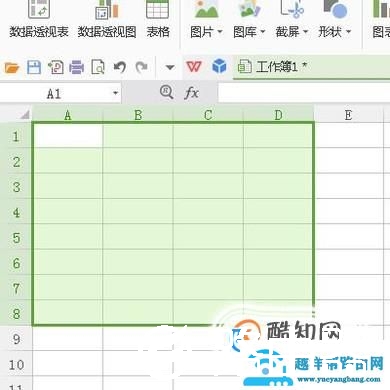Click the export to PDF icon
Viewport: 390px width, 390px height.
55,67
